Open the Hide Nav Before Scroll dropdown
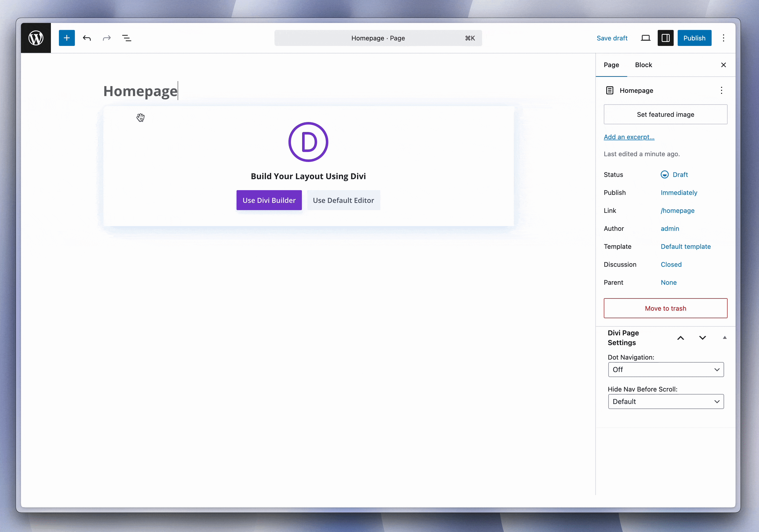The image size is (759, 532). pos(666,401)
